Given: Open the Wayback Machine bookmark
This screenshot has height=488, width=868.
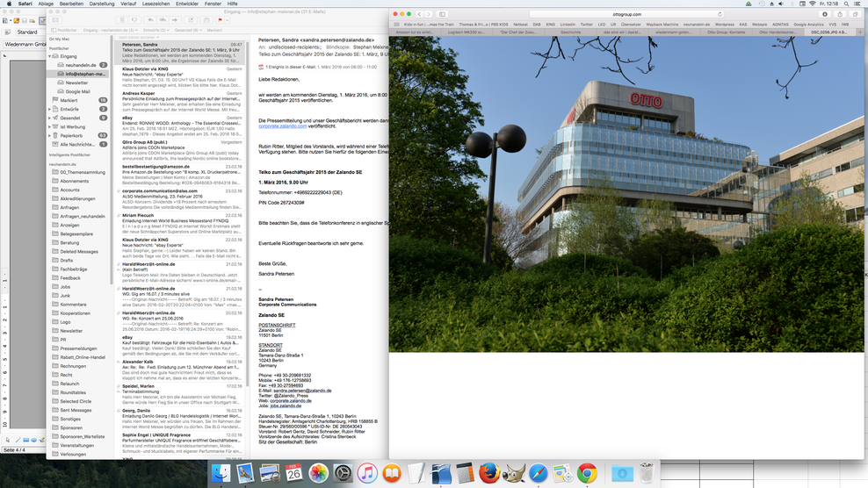Looking at the screenshot, I should coord(662,25).
